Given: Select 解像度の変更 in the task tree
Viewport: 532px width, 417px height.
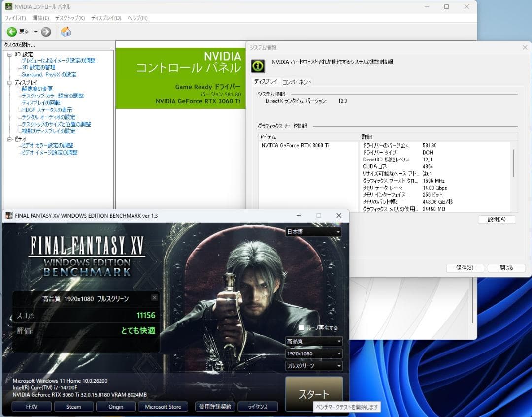Looking at the screenshot, I should click(37, 89).
